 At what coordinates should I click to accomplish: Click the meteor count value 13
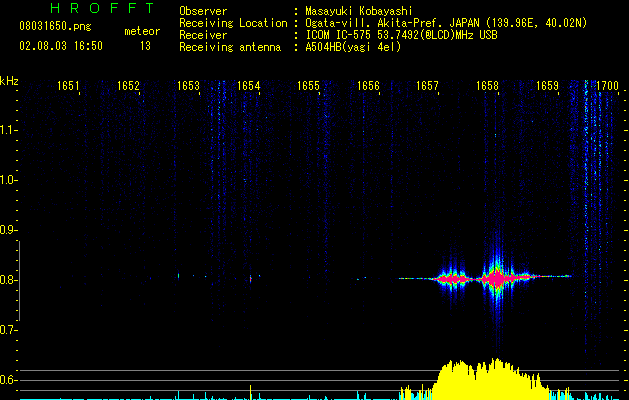pos(145,46)
